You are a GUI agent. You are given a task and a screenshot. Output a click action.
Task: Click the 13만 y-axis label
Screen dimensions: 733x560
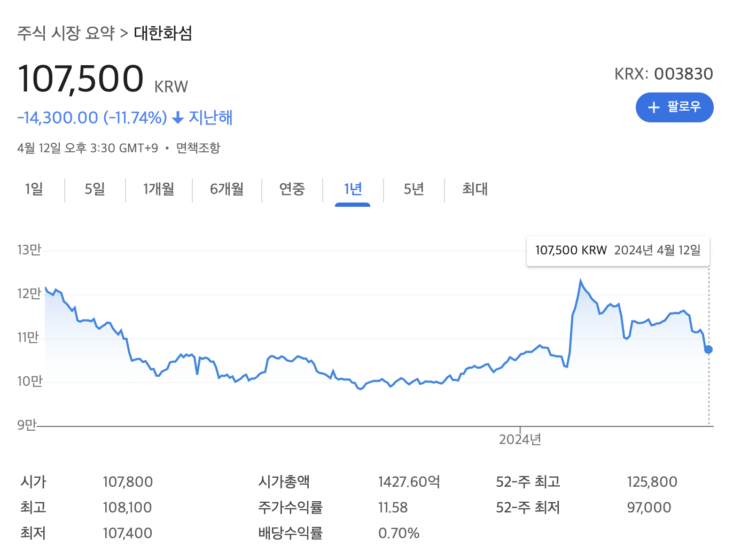[x=29, y=250]
